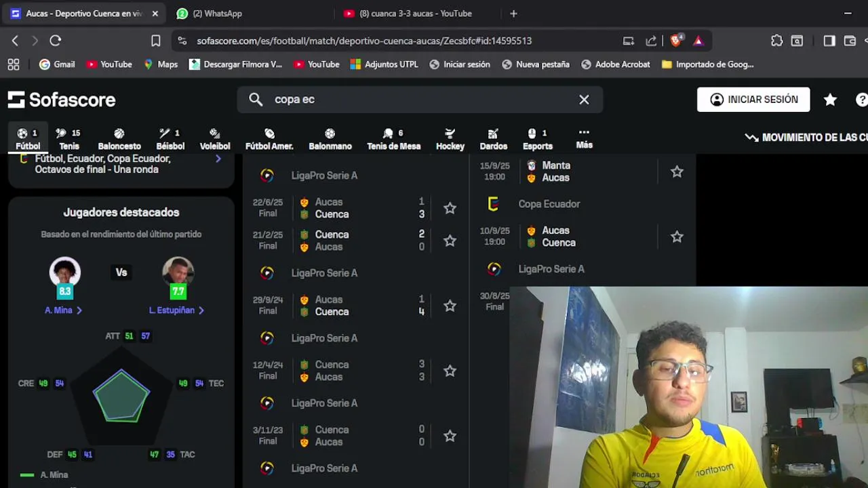Image resolution: width=868 pixels, height=488 pixels.
Task: Click INICIAR SESIÓN button
Action: pyautogui.click(x=753, y=100)
